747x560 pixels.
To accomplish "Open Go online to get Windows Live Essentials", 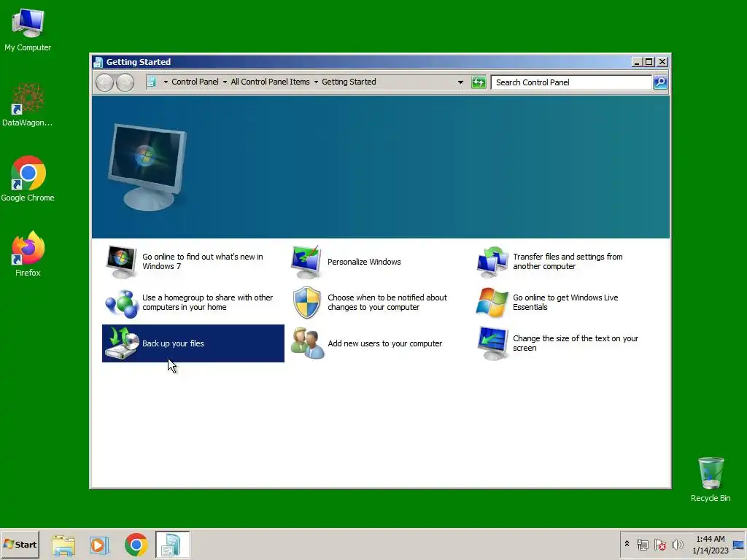I will click(x=565, y=303).
